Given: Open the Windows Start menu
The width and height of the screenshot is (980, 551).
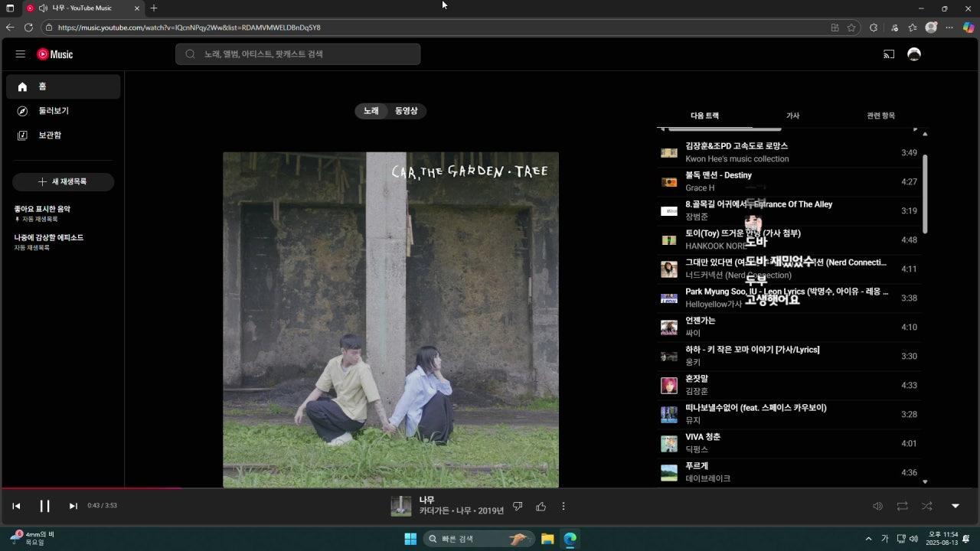Looking at the screenshot, I should tap(410, 539).
